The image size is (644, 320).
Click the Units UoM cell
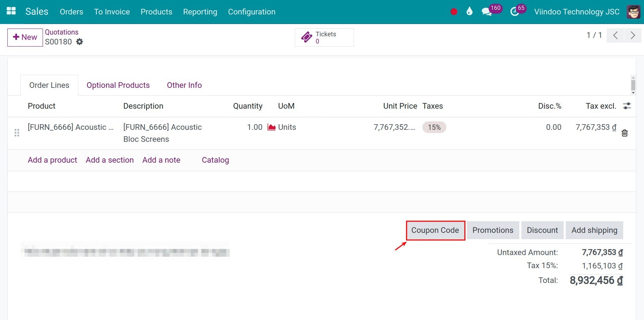[x=287, y=127]
